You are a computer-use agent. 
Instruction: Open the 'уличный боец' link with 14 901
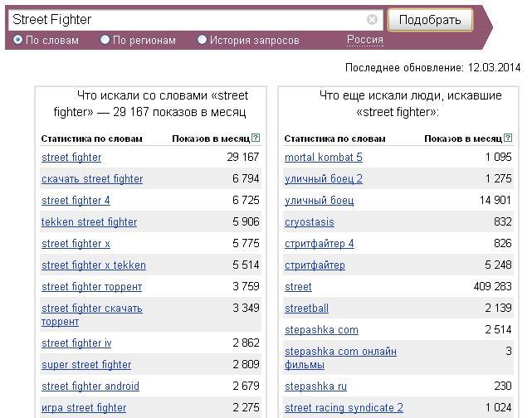[x=319, y=201]
